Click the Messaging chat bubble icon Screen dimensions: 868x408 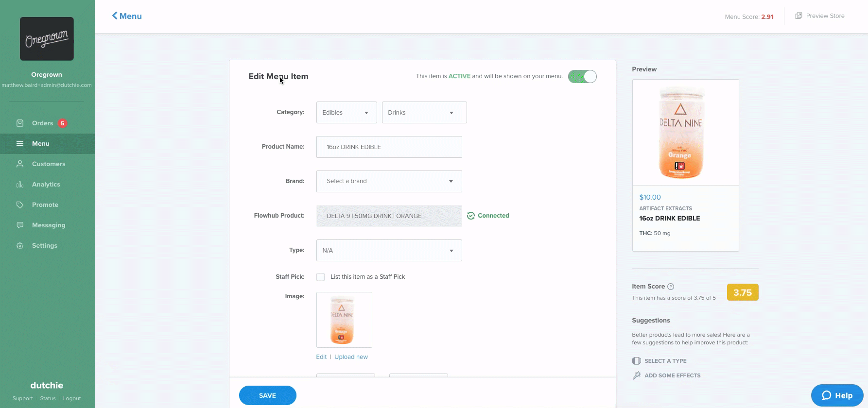pyautogui.click(x=20, y=225)
